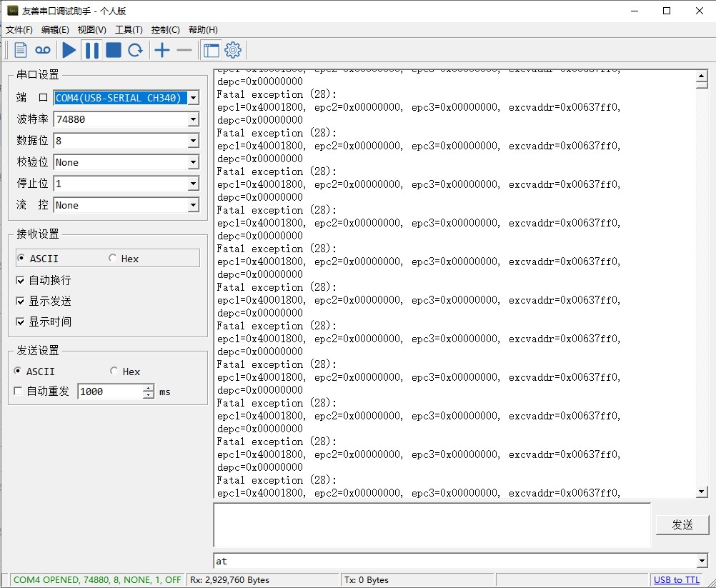This screenshot has height=588, width=716.
Task: Click the 发送设置 group label
Action: 38,350
